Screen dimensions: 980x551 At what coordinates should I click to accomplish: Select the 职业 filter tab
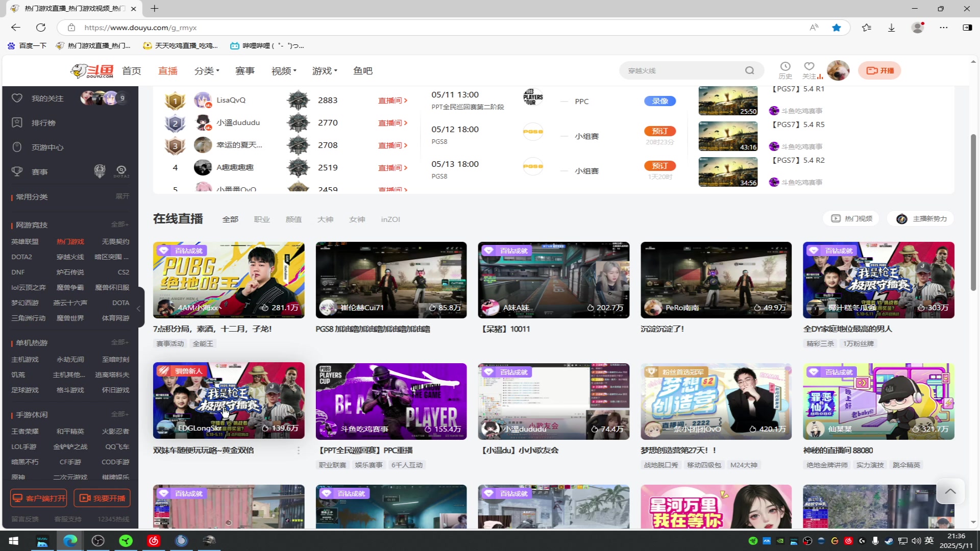262,219
